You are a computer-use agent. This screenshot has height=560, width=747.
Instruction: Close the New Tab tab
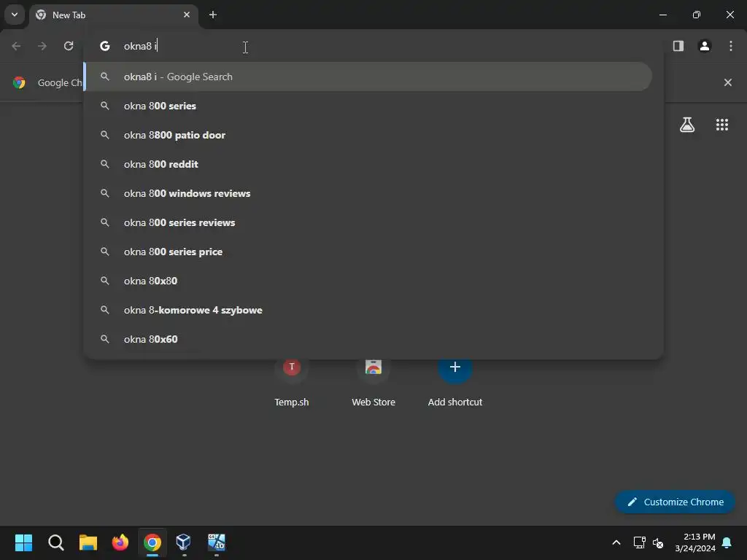(187, 15)
